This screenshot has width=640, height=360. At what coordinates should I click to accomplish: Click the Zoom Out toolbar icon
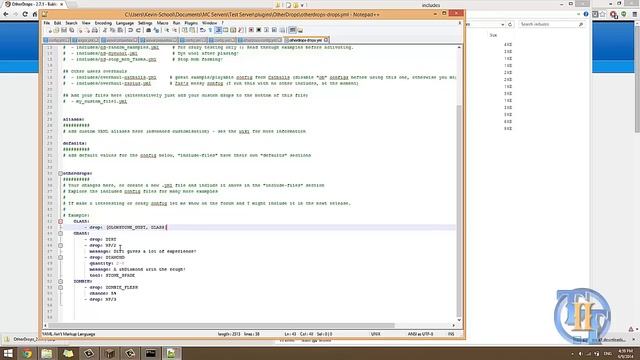pos(175,30)
